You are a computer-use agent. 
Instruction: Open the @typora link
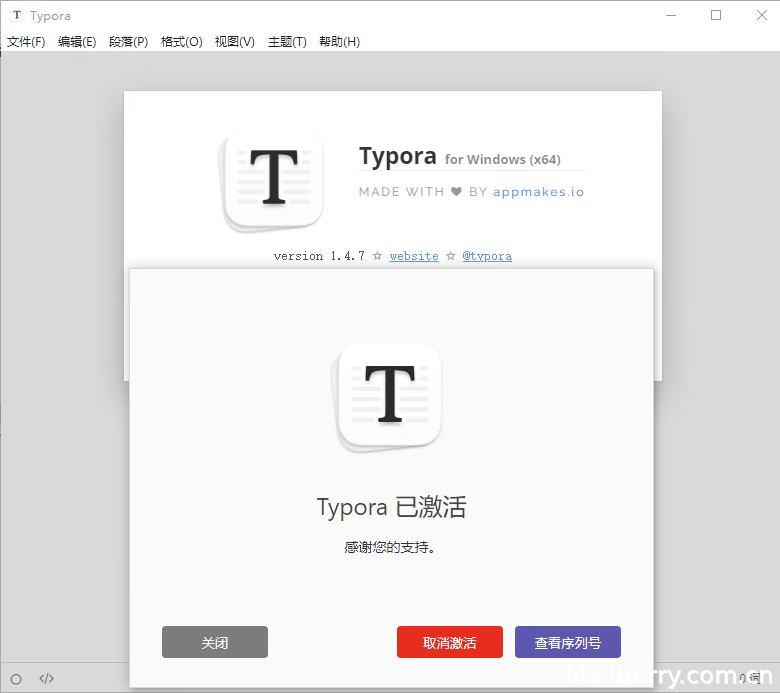[487, 256]
